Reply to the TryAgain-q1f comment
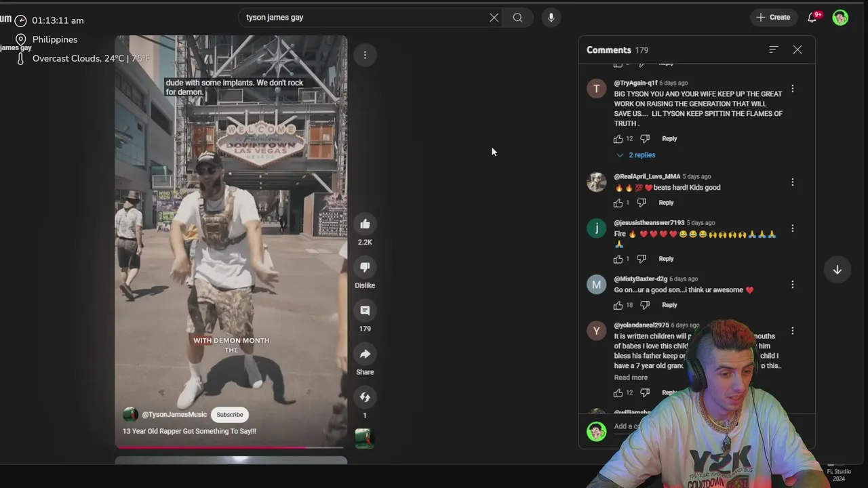This screenshot has width=868, height=488. click(x=669, y=139)
